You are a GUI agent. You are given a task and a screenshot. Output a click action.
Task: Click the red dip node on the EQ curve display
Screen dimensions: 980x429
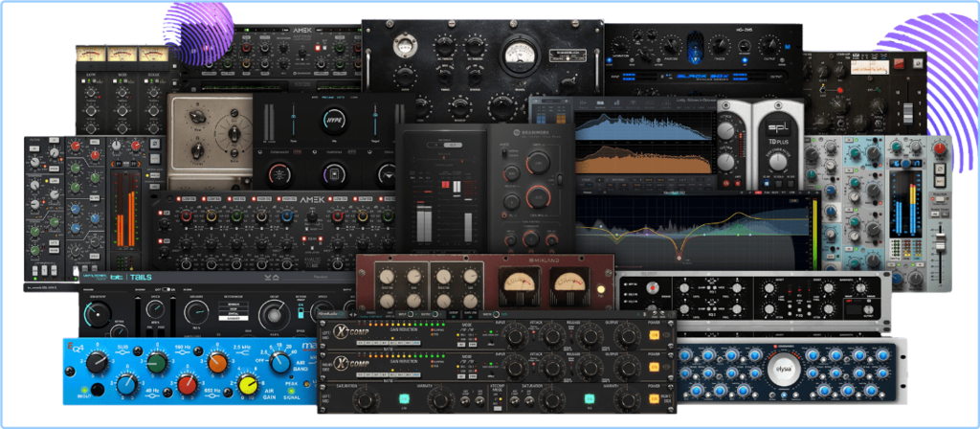pyautogui.click(x=680, y=258)
